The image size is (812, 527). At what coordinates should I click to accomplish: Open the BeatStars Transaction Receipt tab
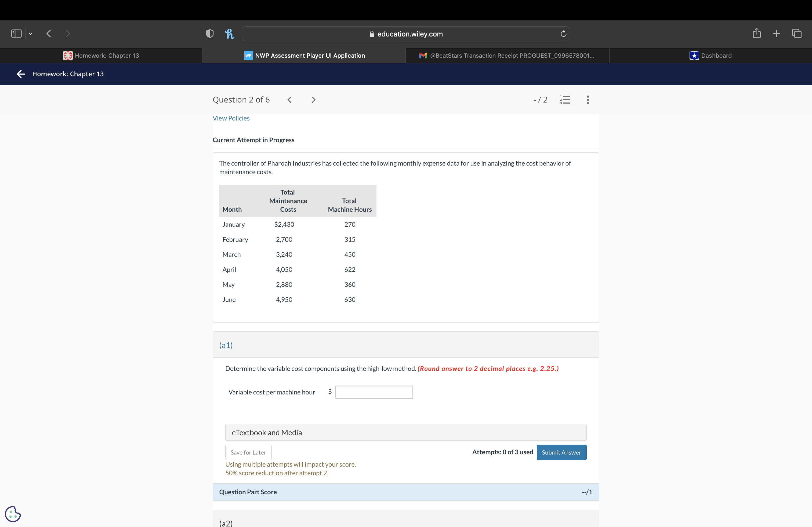506,55
